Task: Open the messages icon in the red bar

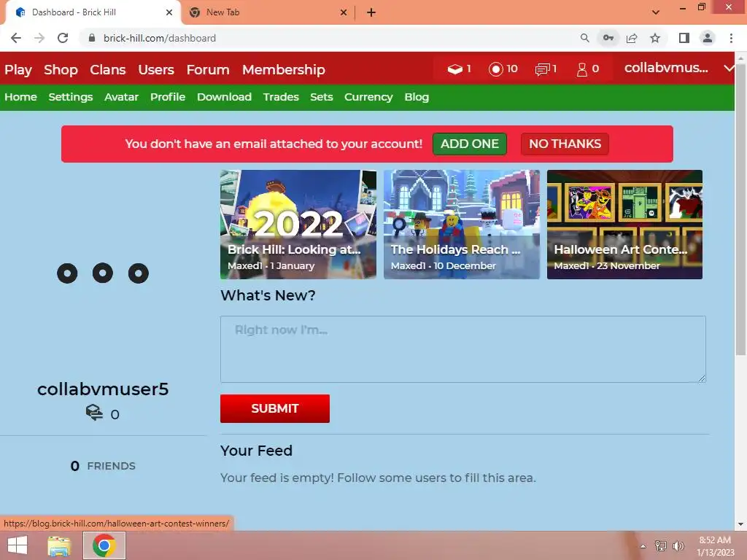Action: point(542,69)
